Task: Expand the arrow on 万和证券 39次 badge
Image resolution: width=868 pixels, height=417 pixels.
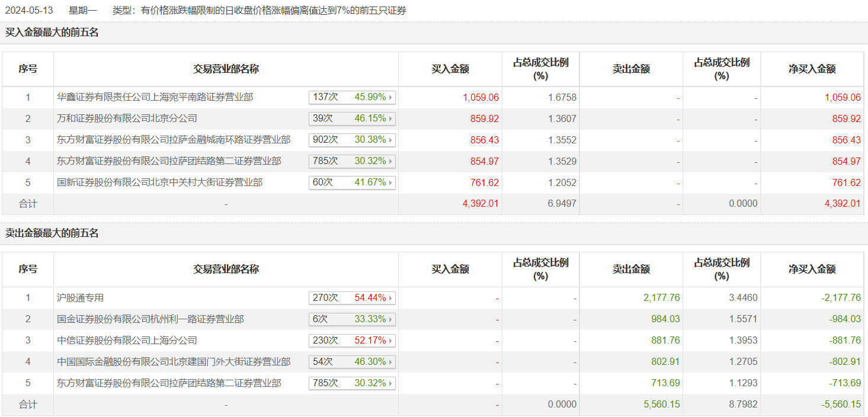Action: (390, 118)
